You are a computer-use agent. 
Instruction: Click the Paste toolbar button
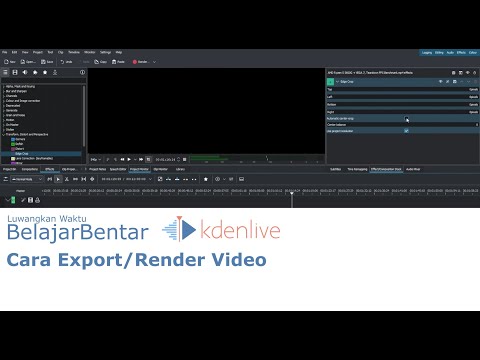(x=118, y=62)
